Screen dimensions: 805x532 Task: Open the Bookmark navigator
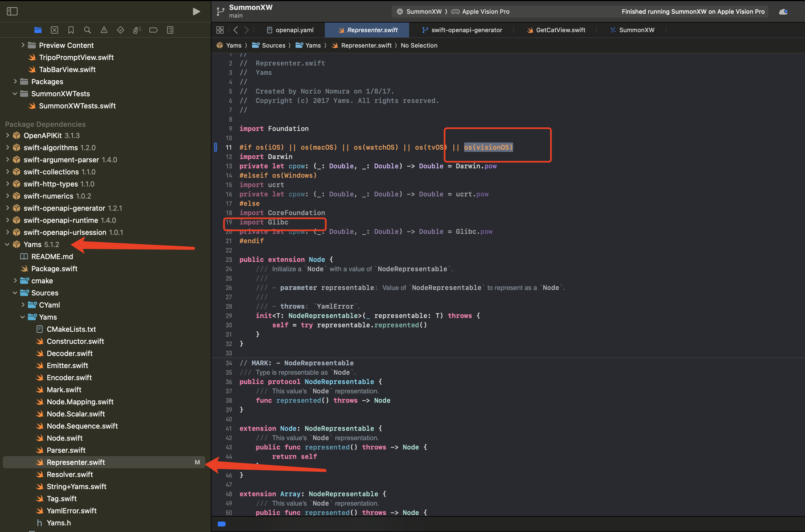(x=71, y=30)
